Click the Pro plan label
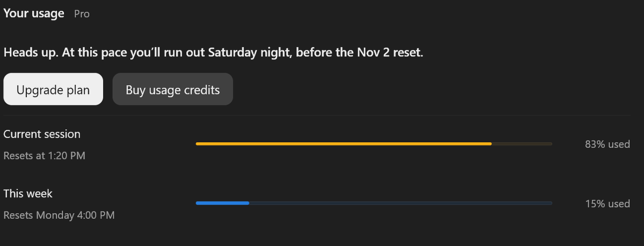Image resolution: width=644 pixels, height=246 pixels. pos(82,14)
